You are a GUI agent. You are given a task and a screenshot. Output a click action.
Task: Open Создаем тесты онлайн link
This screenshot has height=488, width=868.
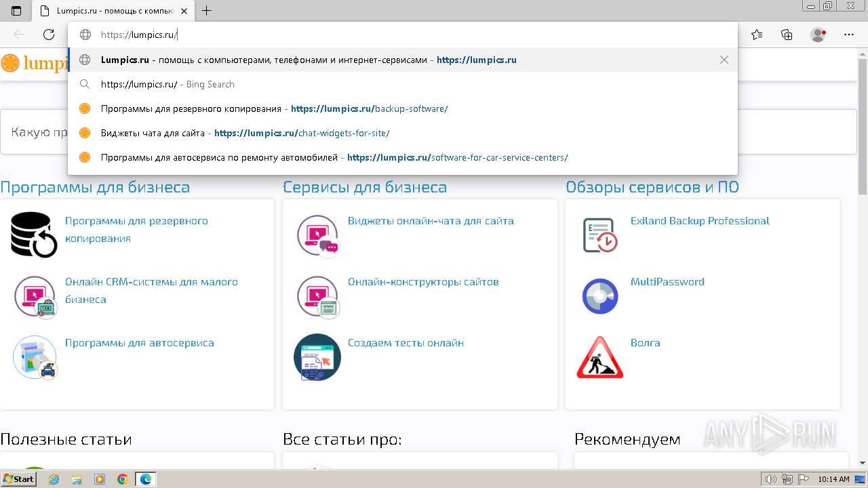click(x=406, y=343)
